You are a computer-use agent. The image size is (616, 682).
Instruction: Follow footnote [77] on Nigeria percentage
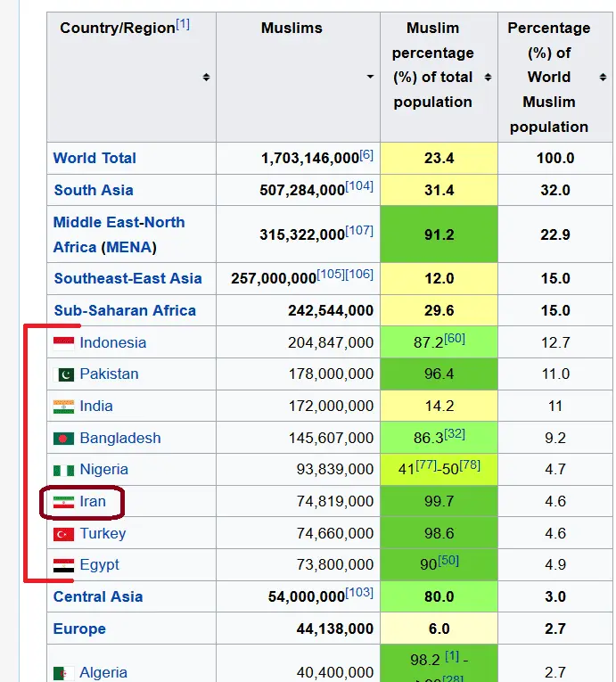(x=426, y=466)
